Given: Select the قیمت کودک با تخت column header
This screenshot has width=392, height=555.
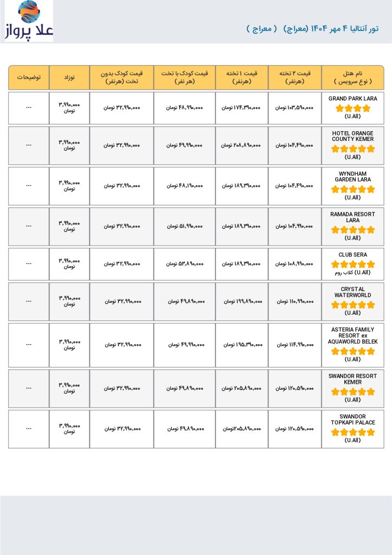Looking at the screenshot, I should (x=184, y=77).
